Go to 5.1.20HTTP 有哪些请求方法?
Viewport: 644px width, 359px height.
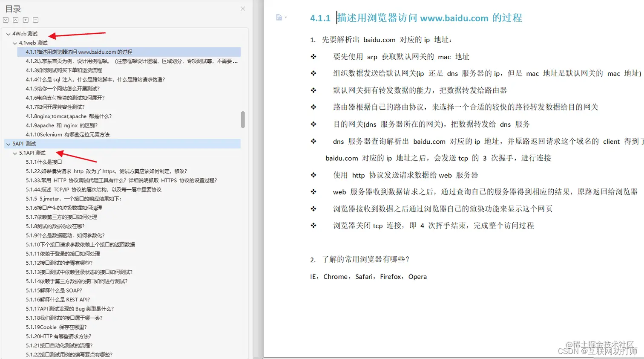point(58,336)
